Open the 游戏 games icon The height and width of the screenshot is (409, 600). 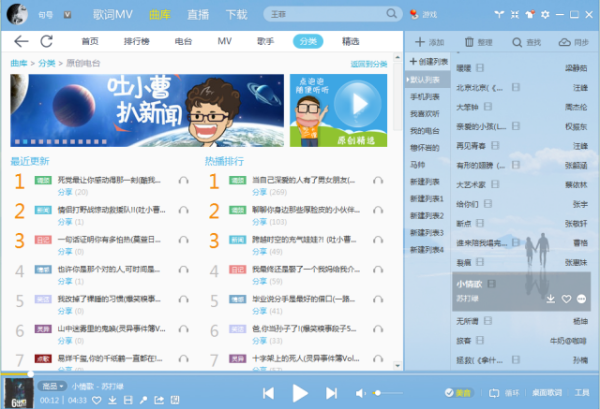(423, 15)
